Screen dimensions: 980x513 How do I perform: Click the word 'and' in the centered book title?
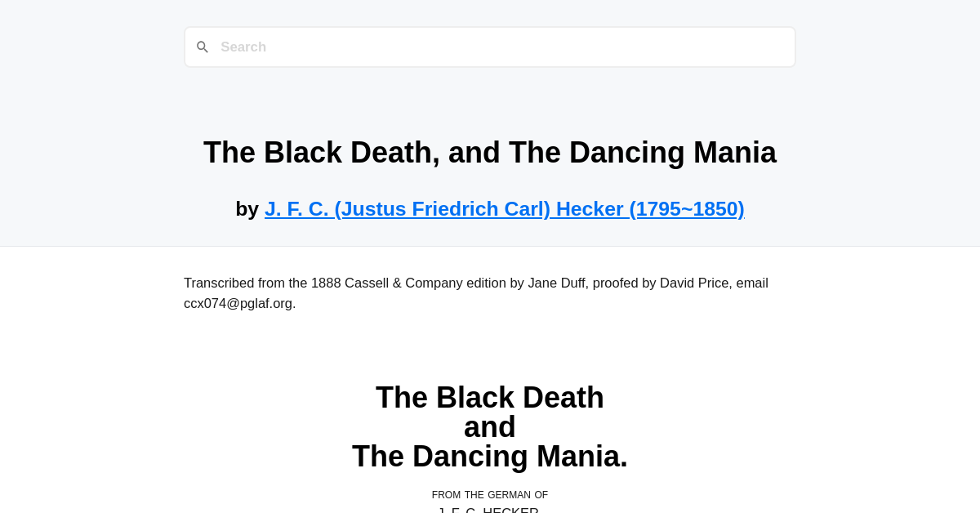tap(490, 426)
